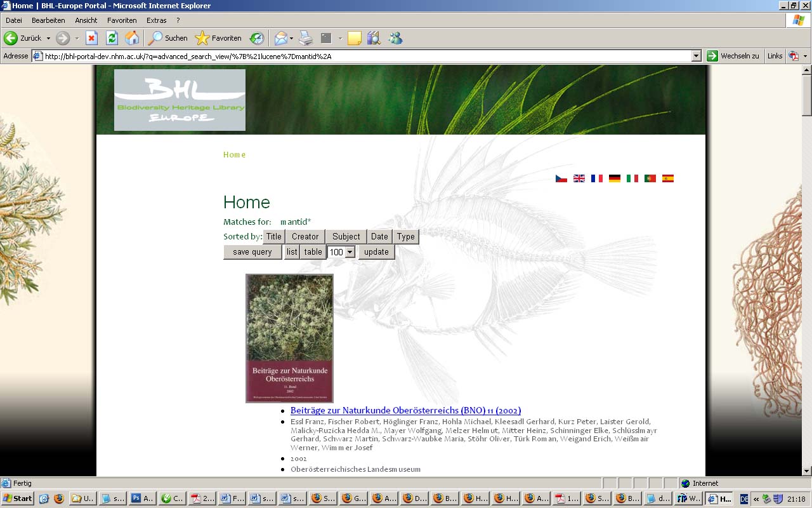
Task: Expand the address bar URL dropdown
Action: pos(696,56)
